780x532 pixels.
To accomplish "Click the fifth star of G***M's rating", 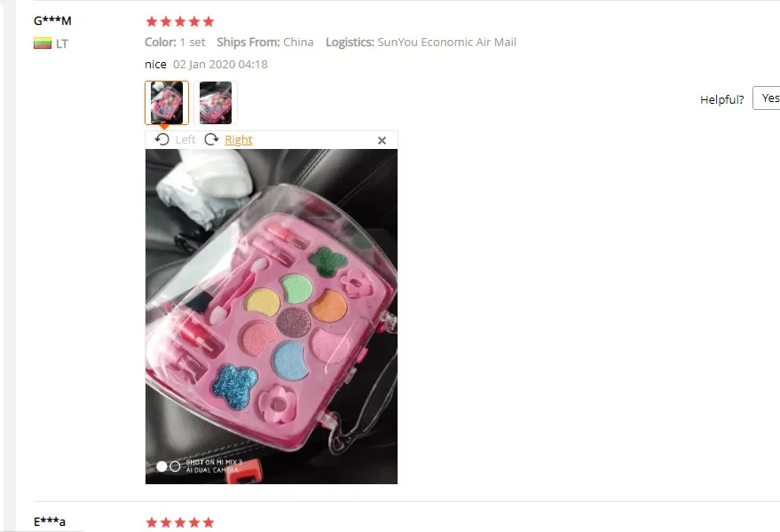I will [209, 21].
